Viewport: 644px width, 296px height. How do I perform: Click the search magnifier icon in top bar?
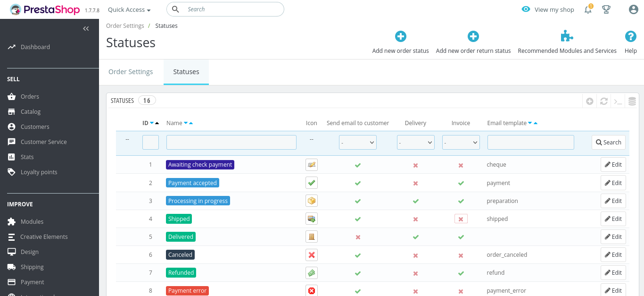click(175, 9)
